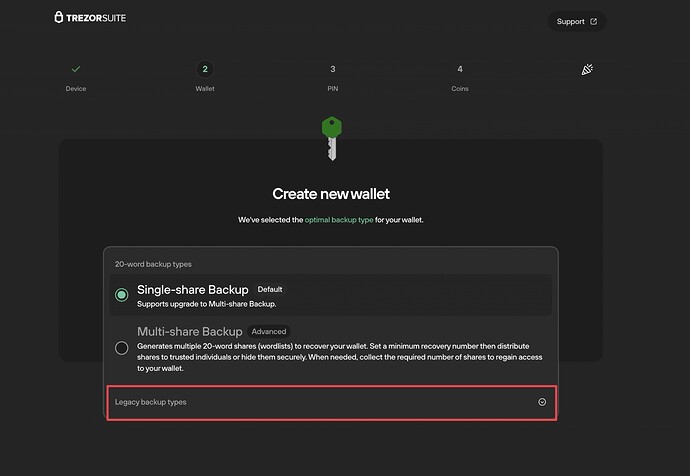Click the Wallet step label
The height and width of the screenshot is (476, 690).
click(x=205, y=88)
